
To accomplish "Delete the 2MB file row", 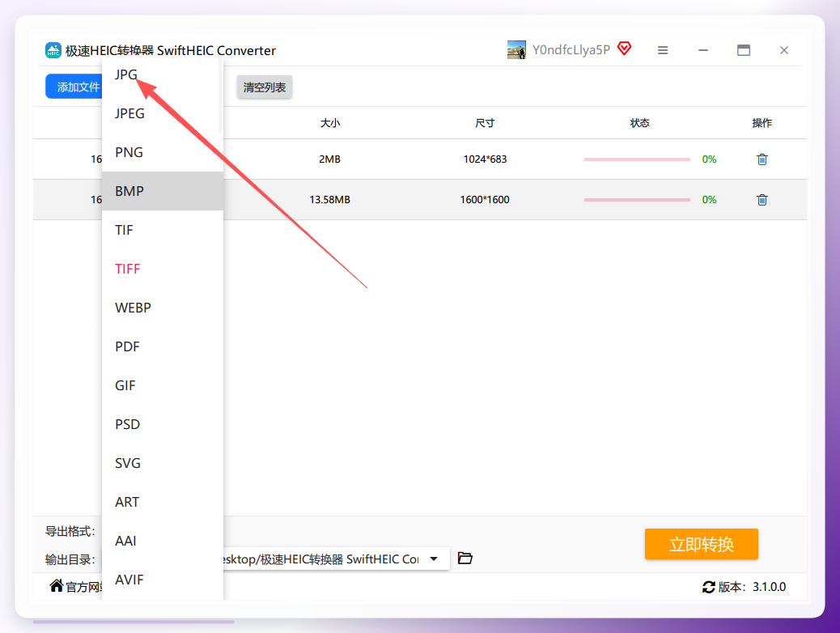I will (x=762, y=159).
